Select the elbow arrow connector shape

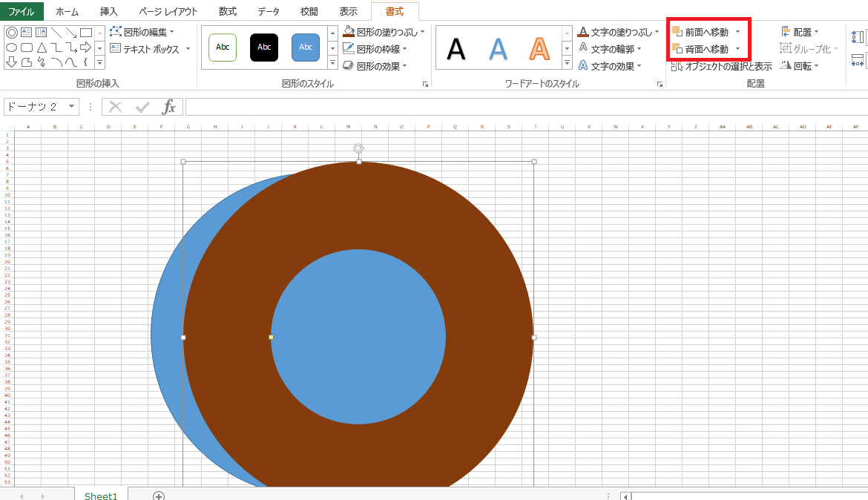[x=71, y=47]
